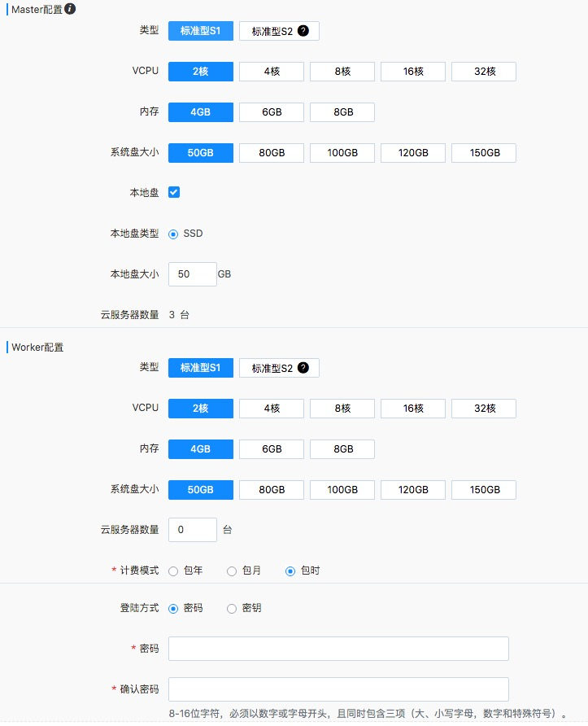Set Worker memory to 4GB

coord(201,449)
